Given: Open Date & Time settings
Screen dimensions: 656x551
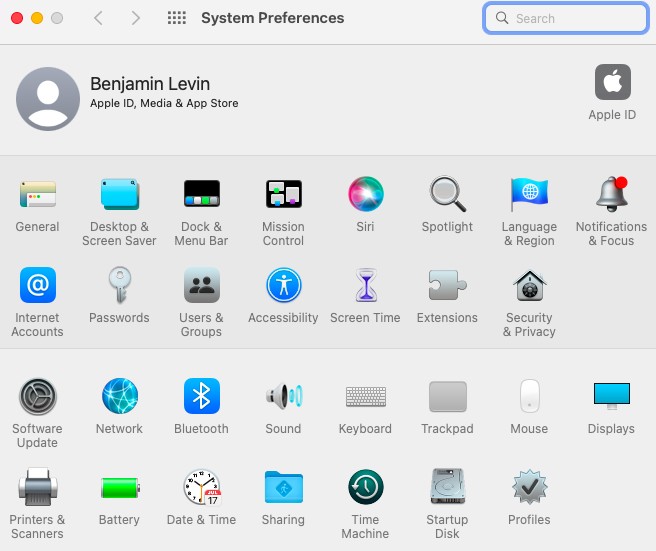Looking at the screenshot, I should click(x=202, y=487).
